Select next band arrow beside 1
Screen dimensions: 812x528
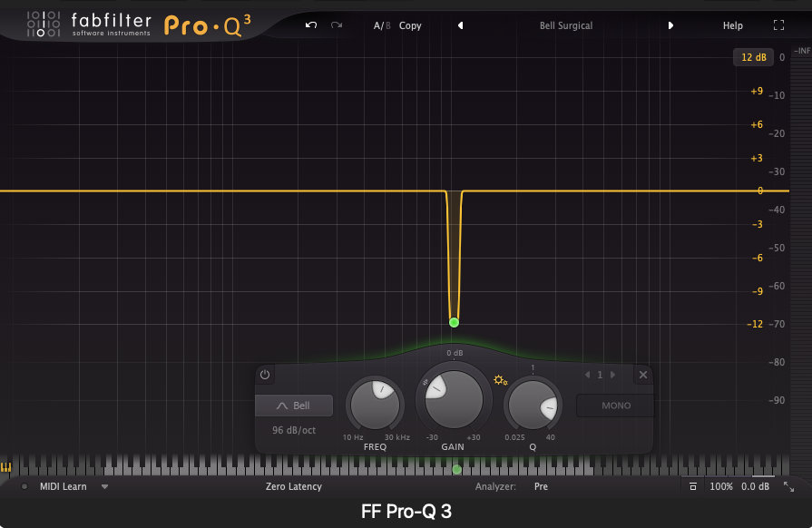[x=612, y=375]
